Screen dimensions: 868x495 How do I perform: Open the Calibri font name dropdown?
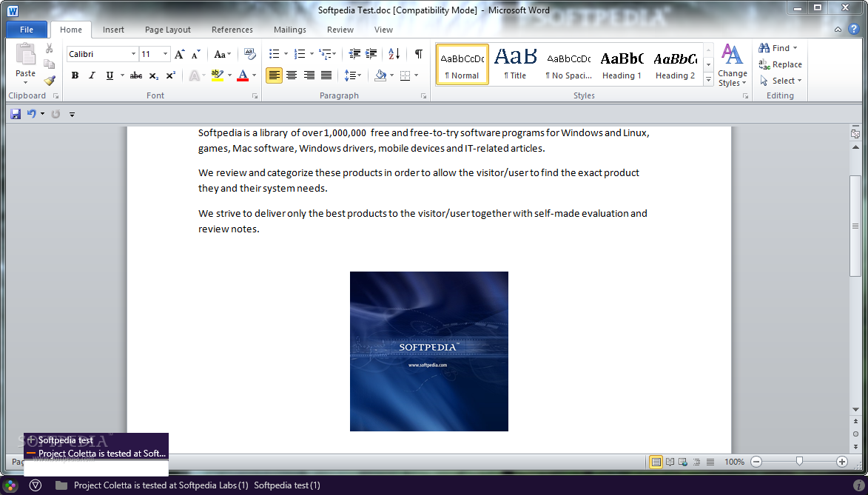pos(133,54)
